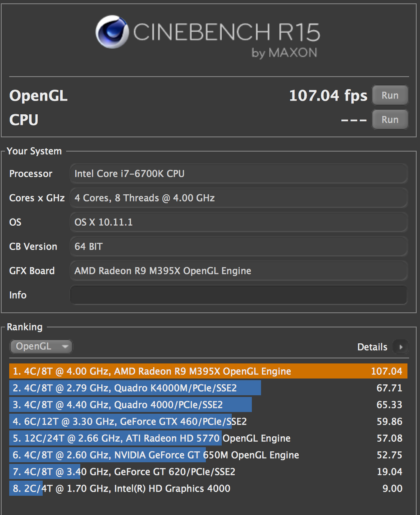Select the GFX Board field value
The height and width of the screenshot is (515, 420).
pos(238,270)
